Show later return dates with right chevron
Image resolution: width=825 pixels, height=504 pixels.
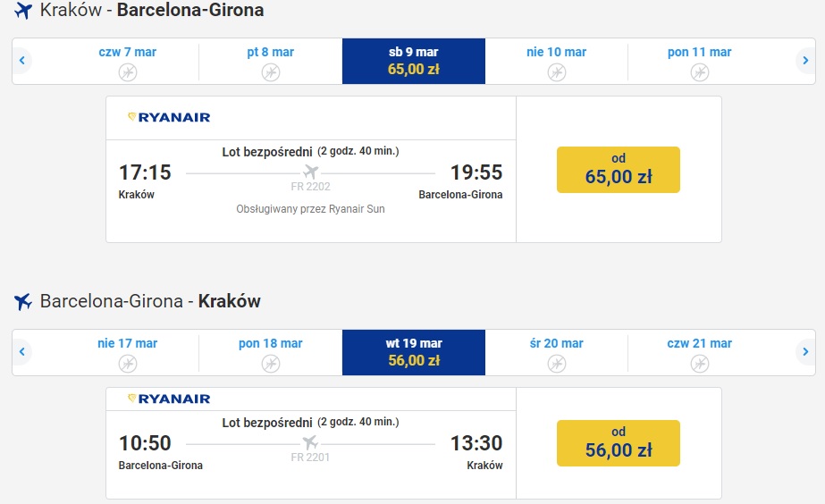pos(805,351)
